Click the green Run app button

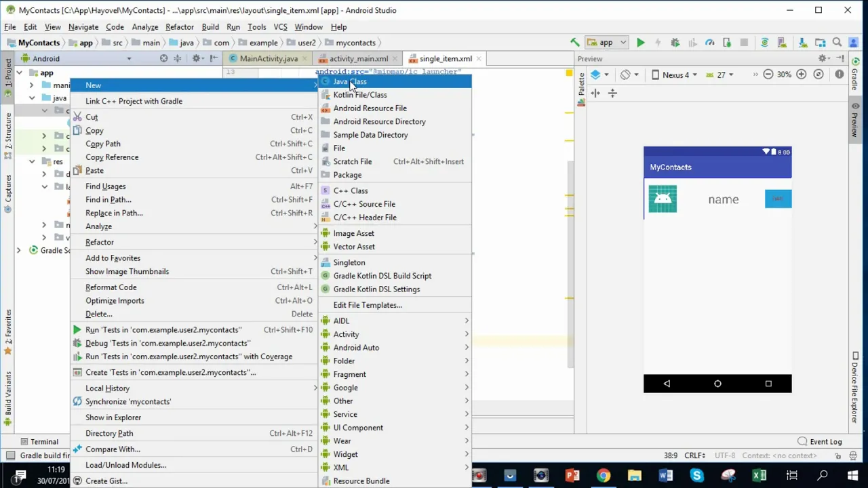point(640,42)
